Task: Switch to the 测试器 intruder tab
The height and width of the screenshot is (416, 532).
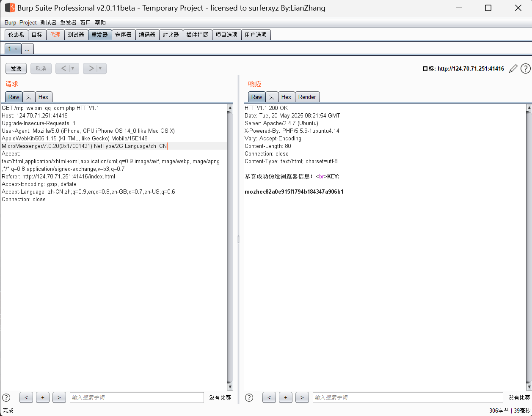Action: tap(76, 35)
